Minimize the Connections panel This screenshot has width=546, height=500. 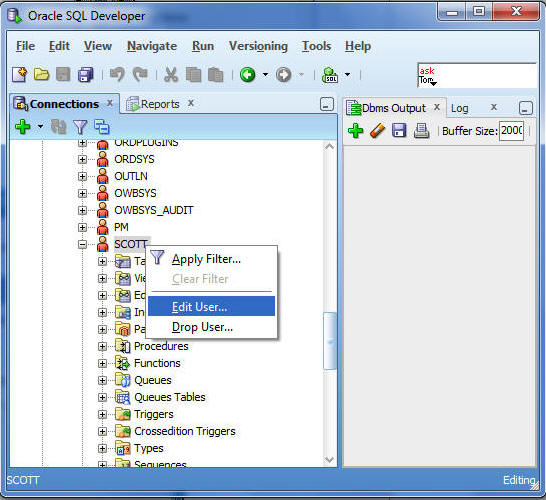327,104
